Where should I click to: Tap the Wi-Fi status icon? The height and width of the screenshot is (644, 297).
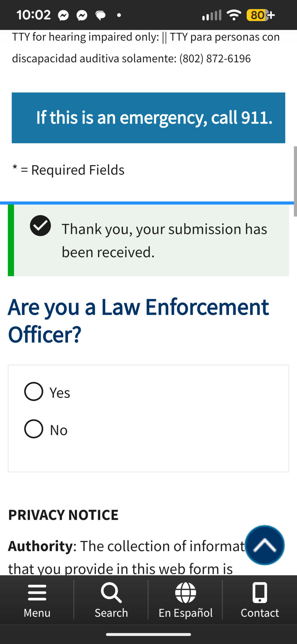click(234, 15)
